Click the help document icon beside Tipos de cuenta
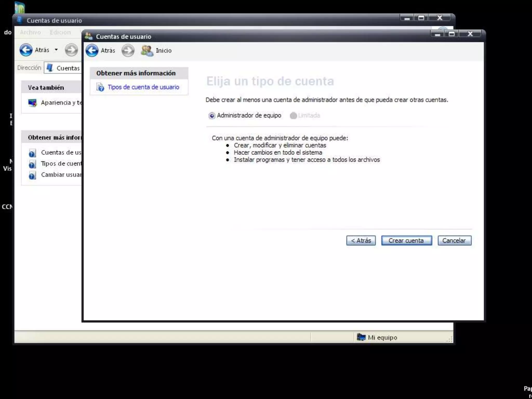 100,87
